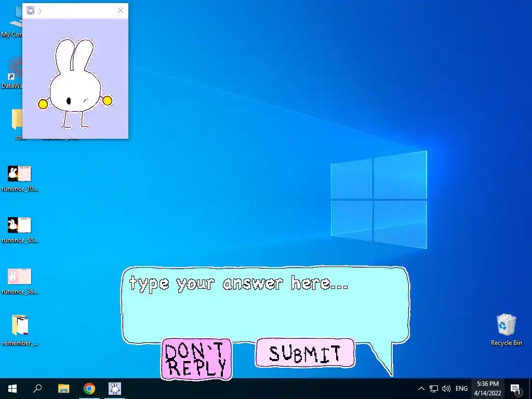Select the runonce_58... desktop icon

pos(20,230)
